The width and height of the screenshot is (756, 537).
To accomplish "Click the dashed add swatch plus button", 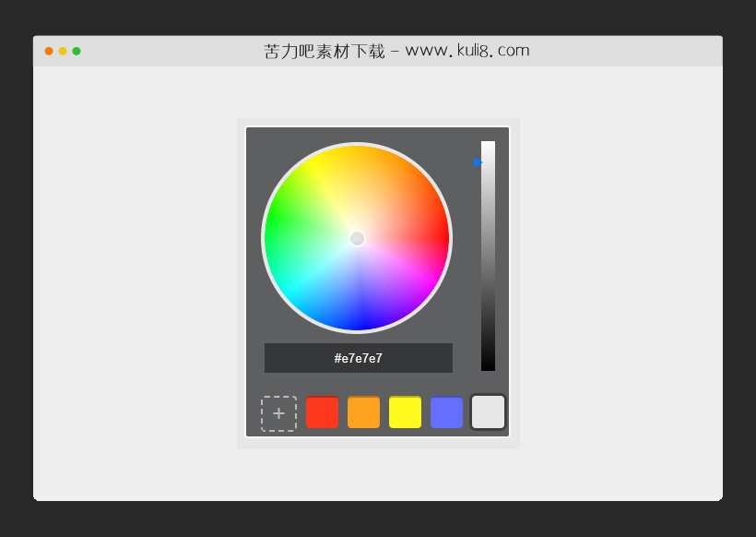I will pos(278,413).
